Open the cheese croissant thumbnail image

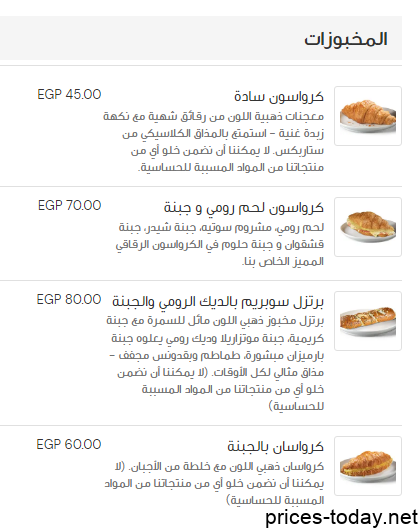[x=368, y=466]
